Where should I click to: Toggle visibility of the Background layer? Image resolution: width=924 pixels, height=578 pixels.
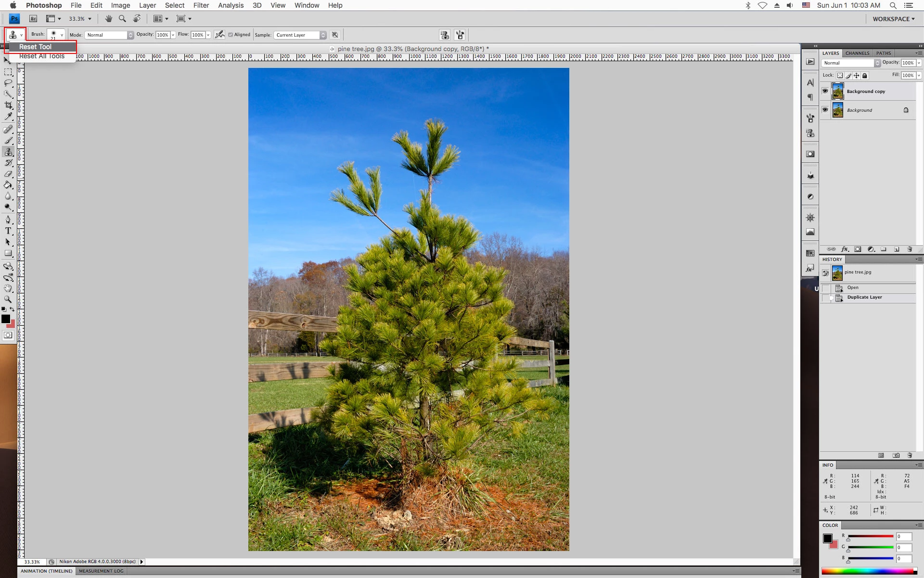click(x=825, y=110)
